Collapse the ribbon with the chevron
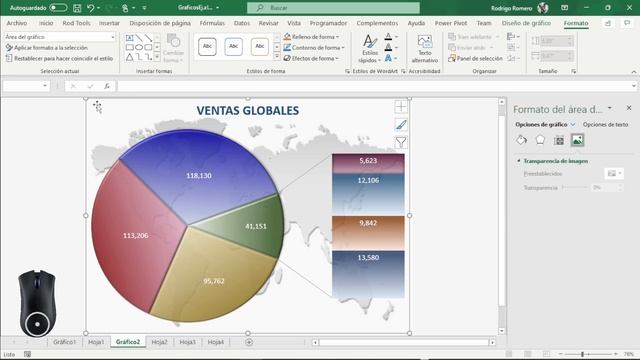This screenshot has width=640, height=360. pyautogui.click(x=633, y=72)
